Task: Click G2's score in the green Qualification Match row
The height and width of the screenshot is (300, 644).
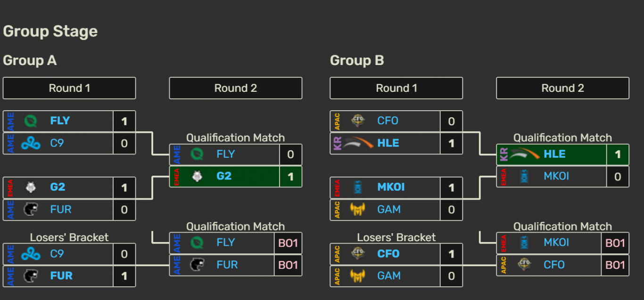Action: click(290, 177)
